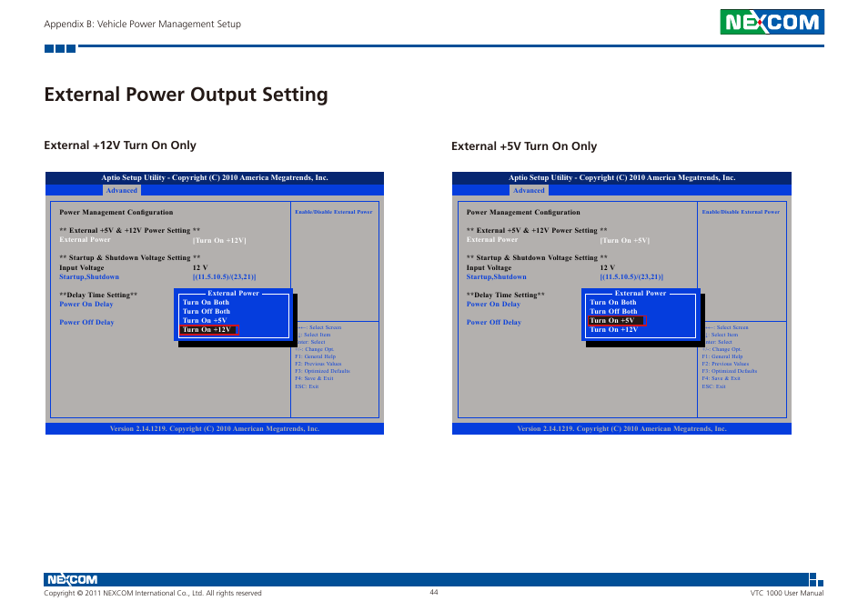Select Turn Off Both in the left External Power popup
This screenshot has height=611, width=868.
(207, 311)
